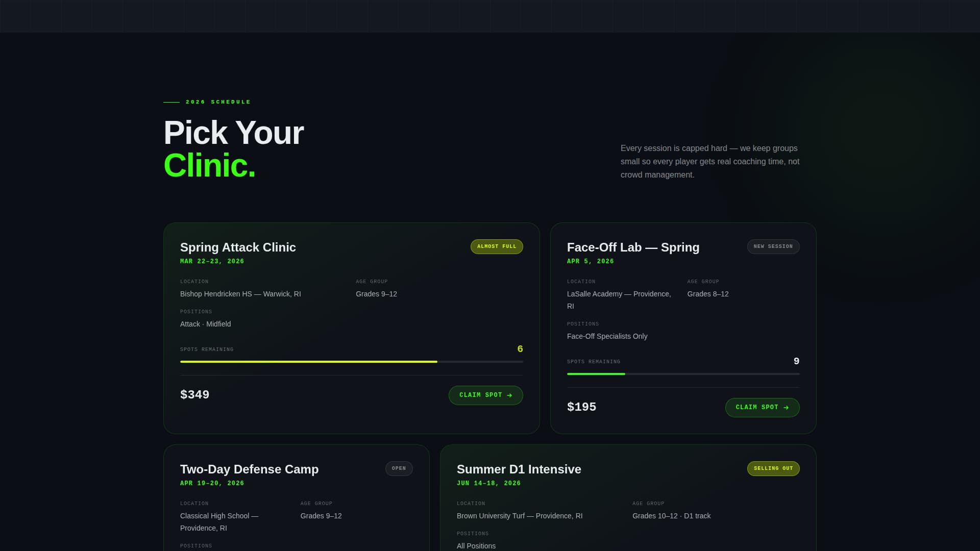Image resolution: width=980 pixels, height=551 pixels.
Task: Claim a spot for Face-Off Lab — Spring
Action: [762, 407]
